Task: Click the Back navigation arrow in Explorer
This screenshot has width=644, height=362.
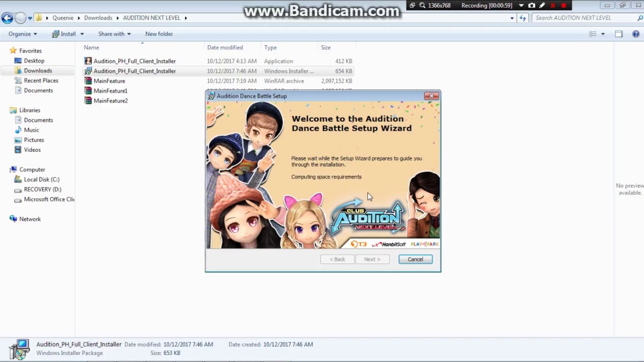Action: pyautogui.click(x=7, y=18)
